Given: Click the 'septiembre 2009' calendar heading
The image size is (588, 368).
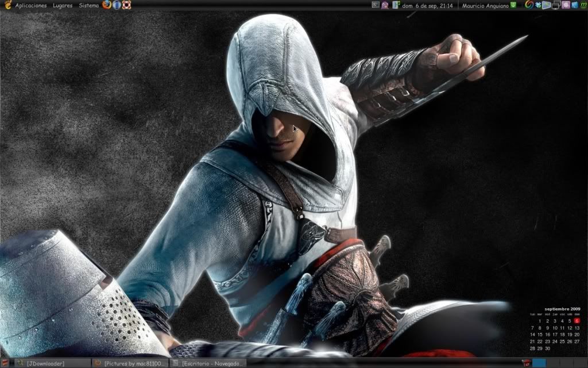Looking at the screenshot, I should 562,309.
